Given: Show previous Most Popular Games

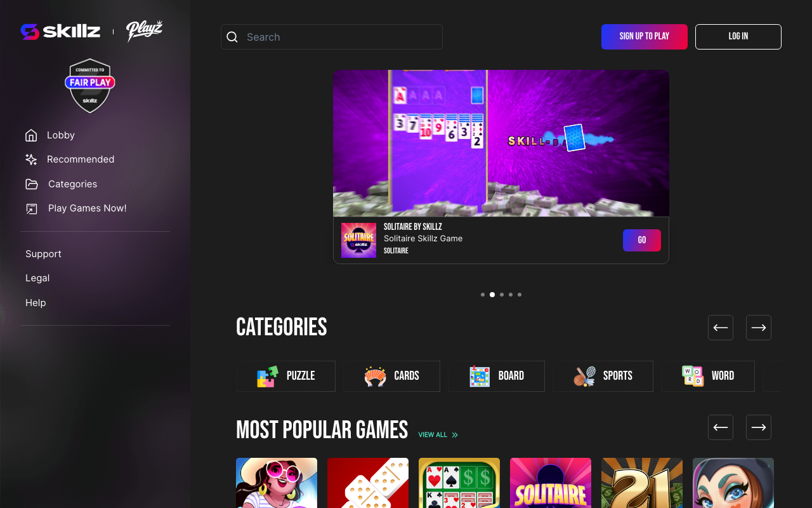Looking at the screenshot, I should click(x=721, y=427).
